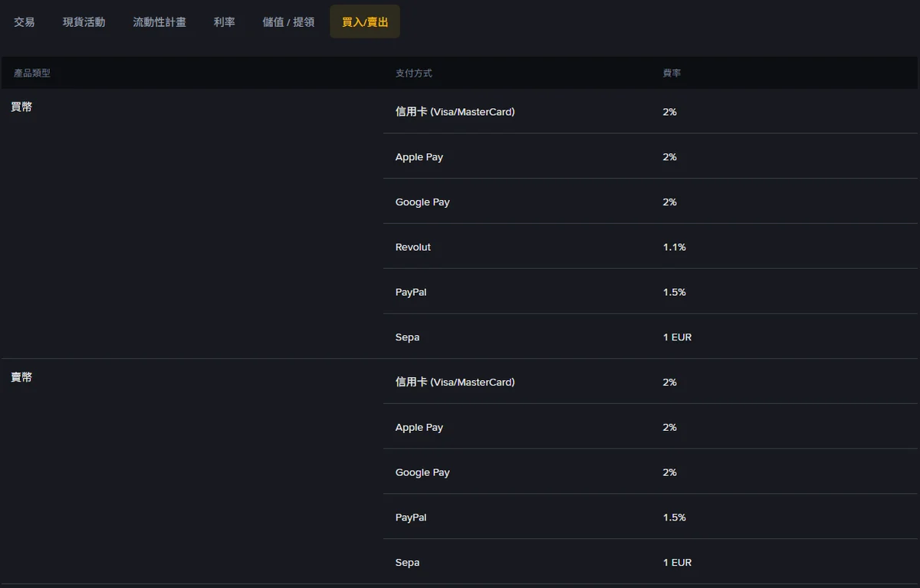Click 信用卡 (Visa/MasterCard) under 賣幣
Image resolution: width=920 pixels, height=588 pixels.
coord(455,383)
